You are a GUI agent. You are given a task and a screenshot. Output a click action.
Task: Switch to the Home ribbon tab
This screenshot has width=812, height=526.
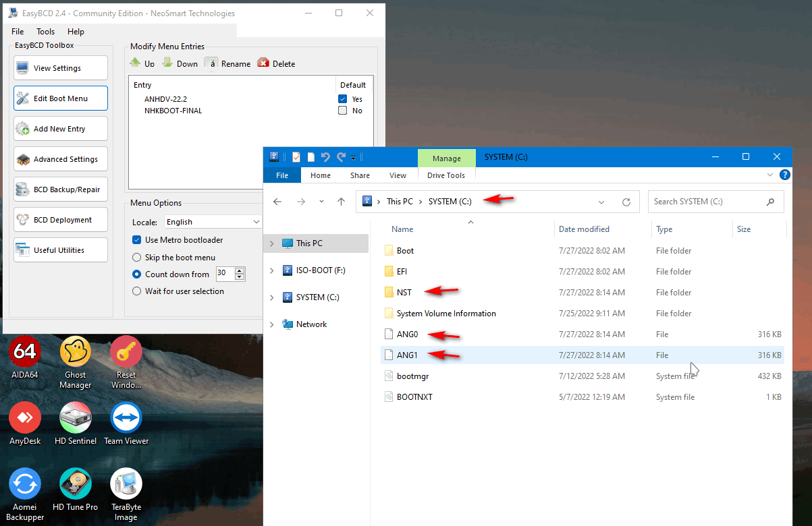321,175
